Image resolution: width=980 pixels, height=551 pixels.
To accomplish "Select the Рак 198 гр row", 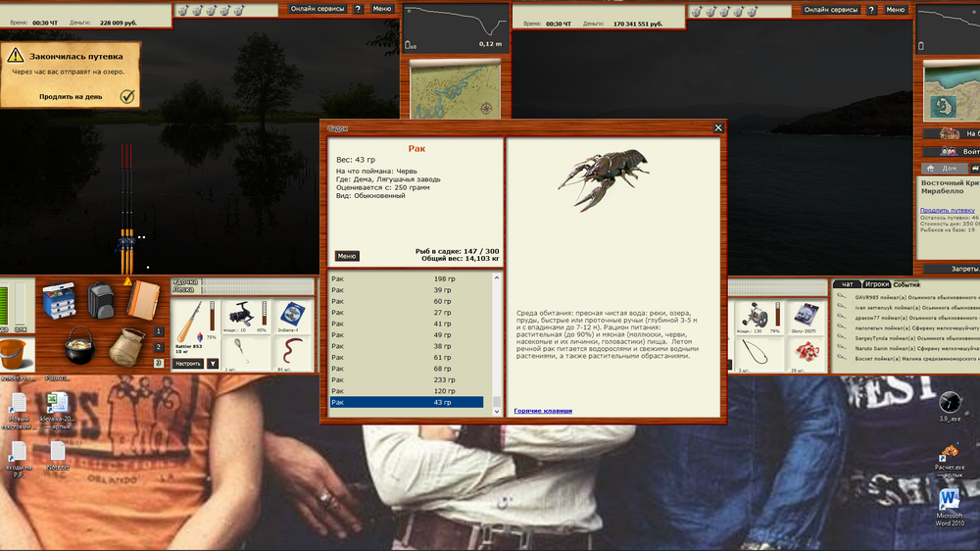I will click(x=407, y=279).
